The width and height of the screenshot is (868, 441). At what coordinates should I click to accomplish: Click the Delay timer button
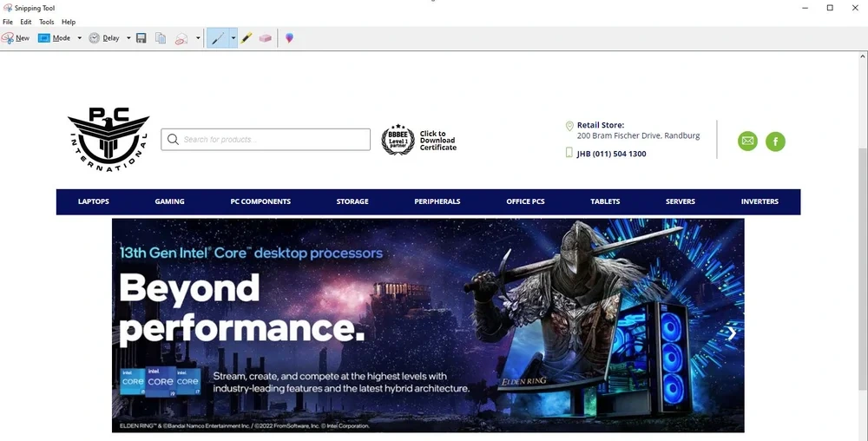pos(104,38)
